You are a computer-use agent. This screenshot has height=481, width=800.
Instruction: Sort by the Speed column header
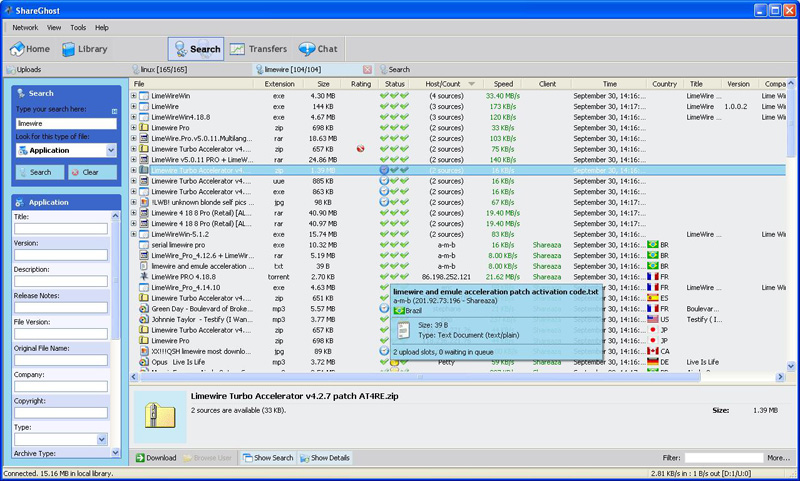pyautogui.click(x=503, y=84)
